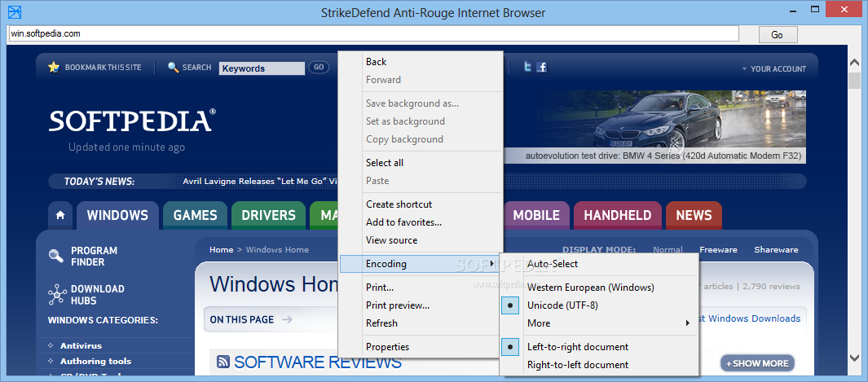The image size is (868, 382).
Task: Click the arrow next to On This Page
Action: tap(287, 319)
